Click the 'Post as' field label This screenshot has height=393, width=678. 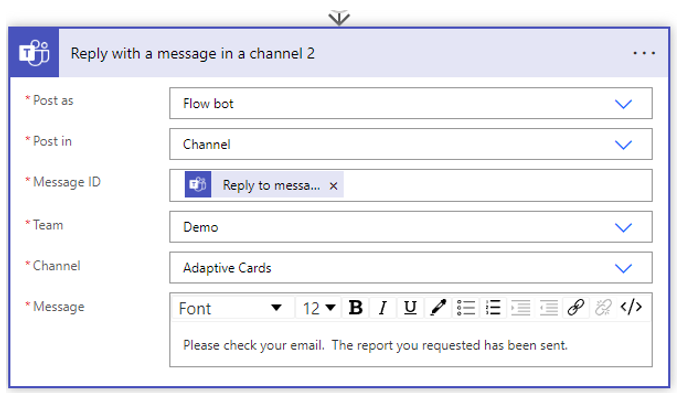pos(53,101)
